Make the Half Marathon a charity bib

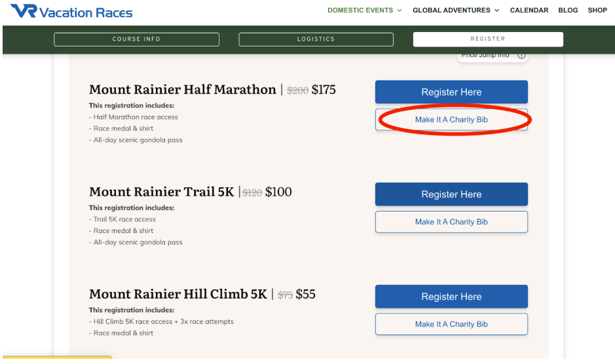(x=451, y=120)
